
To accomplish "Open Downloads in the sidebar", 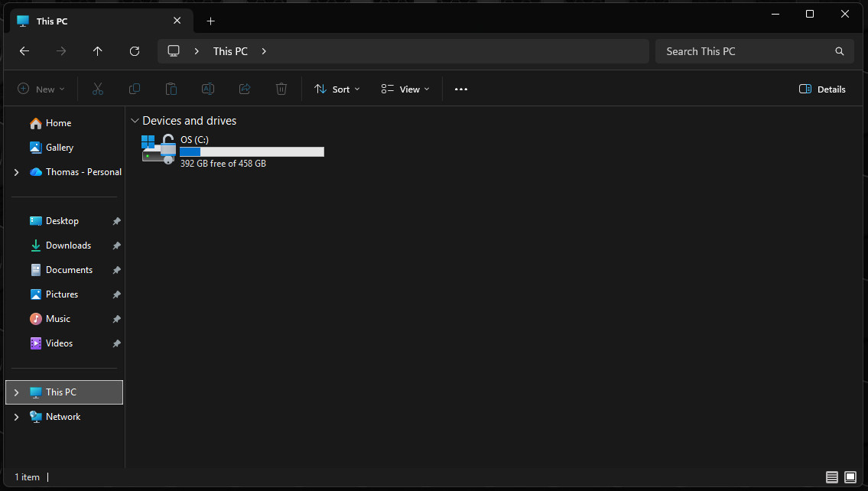I will point(68,245).
